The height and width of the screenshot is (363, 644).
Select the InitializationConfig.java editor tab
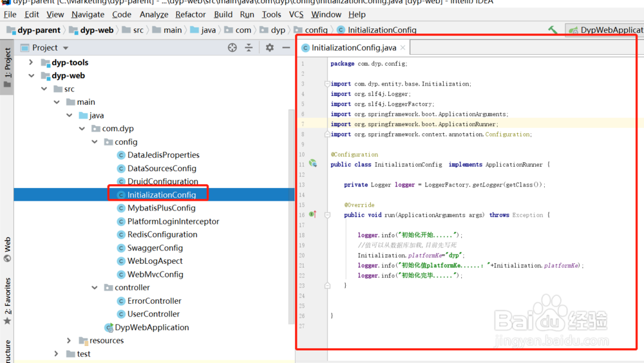click(x=353, y=48)
